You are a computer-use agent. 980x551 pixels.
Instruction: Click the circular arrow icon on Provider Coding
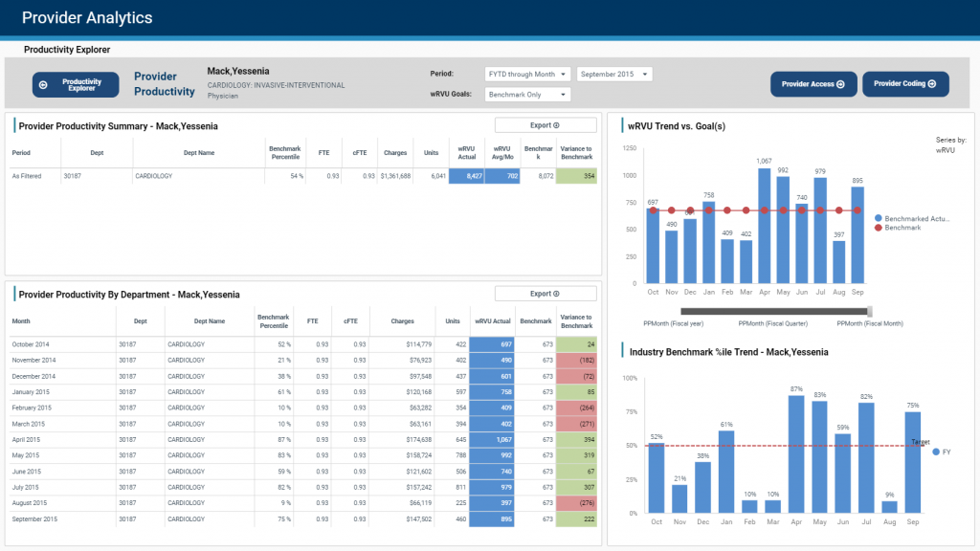click(933, 84)
